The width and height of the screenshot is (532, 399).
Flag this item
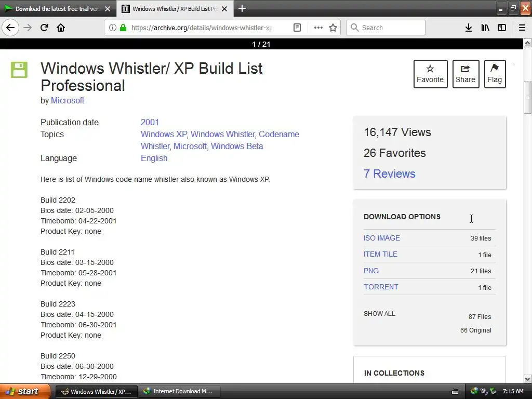495,74
